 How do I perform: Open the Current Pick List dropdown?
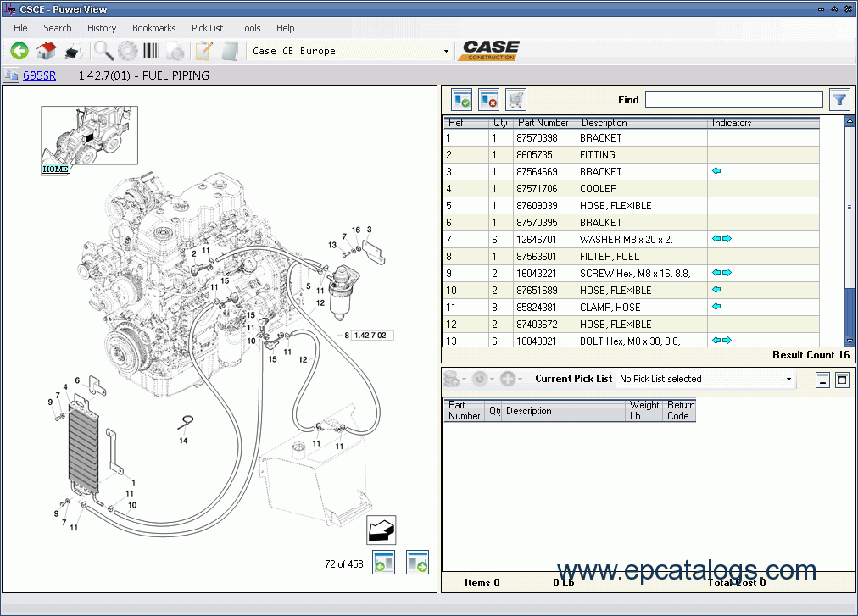[788, 379]
